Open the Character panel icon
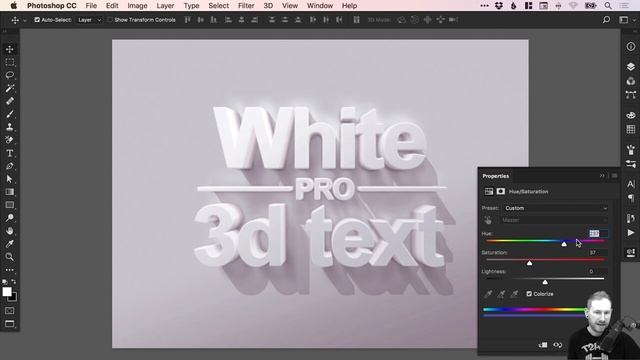Screen dimensions: 640x360 tap(631, 184)
